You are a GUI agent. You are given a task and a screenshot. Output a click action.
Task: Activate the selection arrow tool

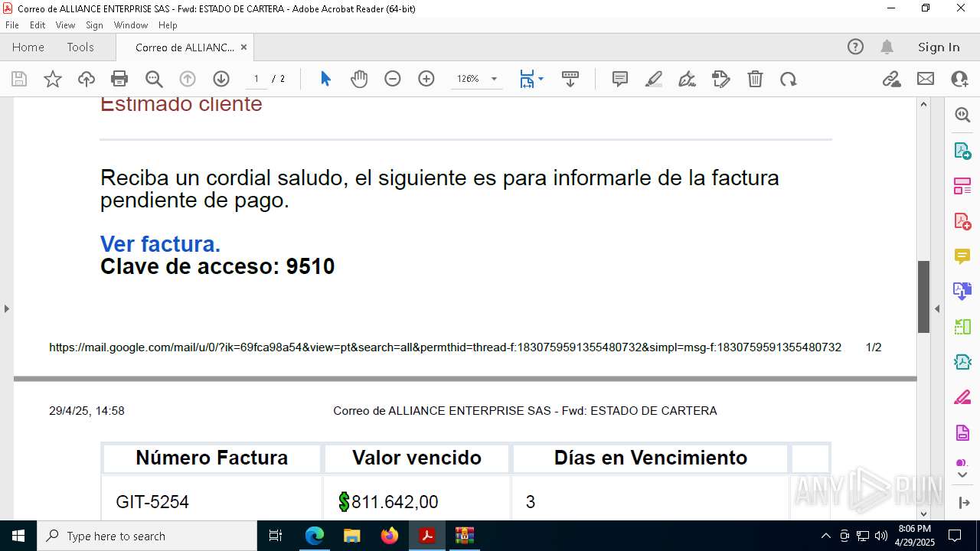(325, 79)
